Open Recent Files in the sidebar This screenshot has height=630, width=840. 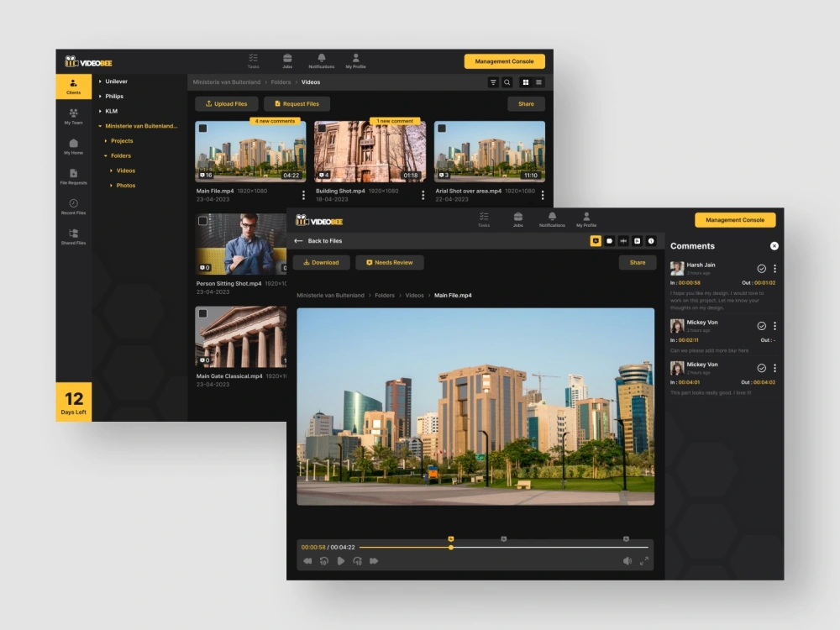(73, 207)
